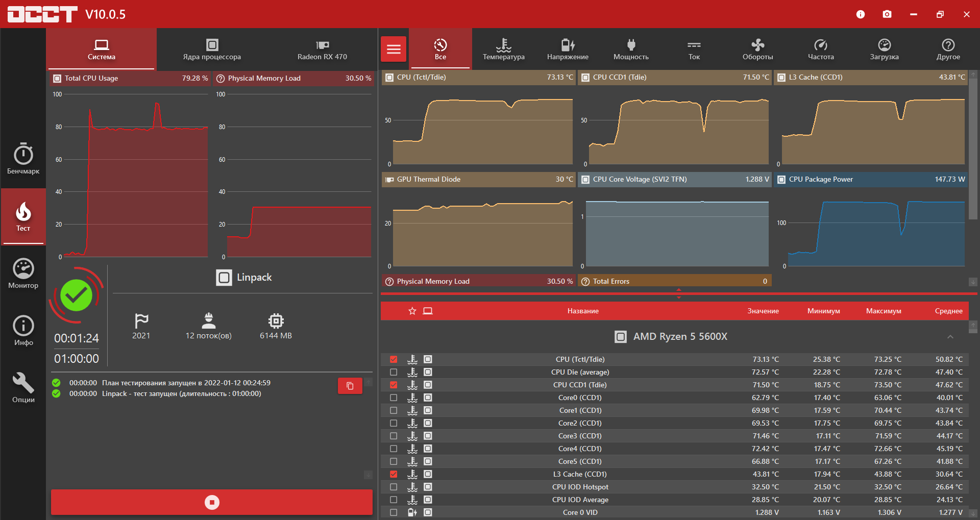Open the red hamburger menu button
Viewport: 980px width, 520px height.
[394, 49]
